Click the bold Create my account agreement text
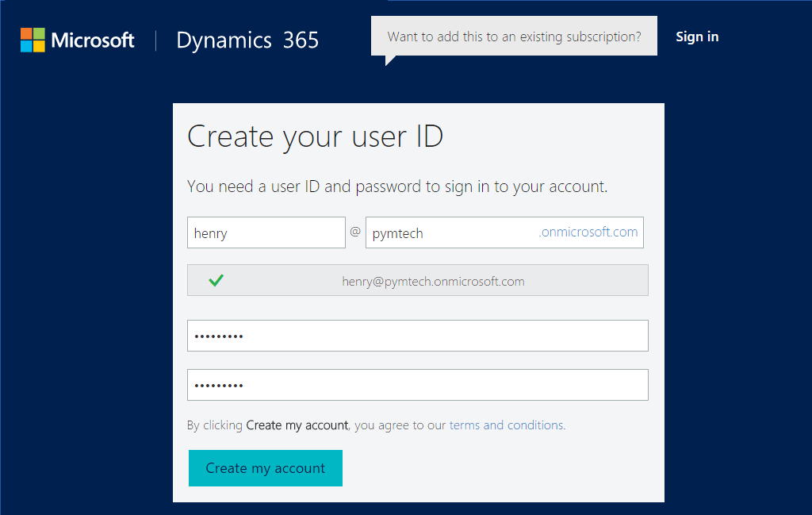The width and height of the screenshot is (812, 515). tap(297, 425)
